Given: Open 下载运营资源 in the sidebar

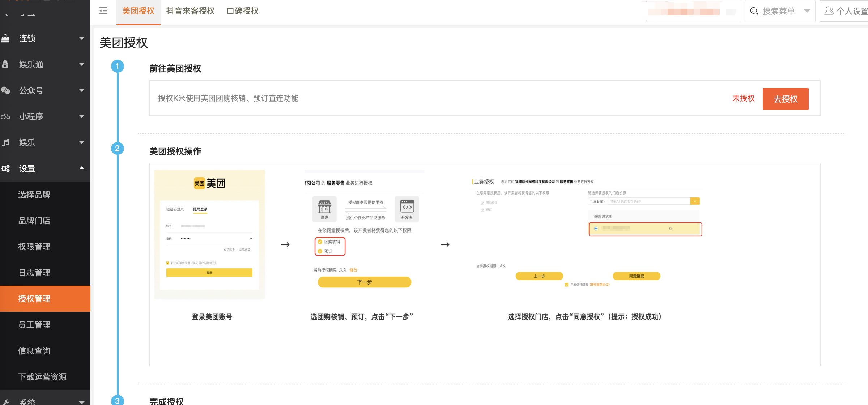Looking at the screenshot, I should [43, 376].
